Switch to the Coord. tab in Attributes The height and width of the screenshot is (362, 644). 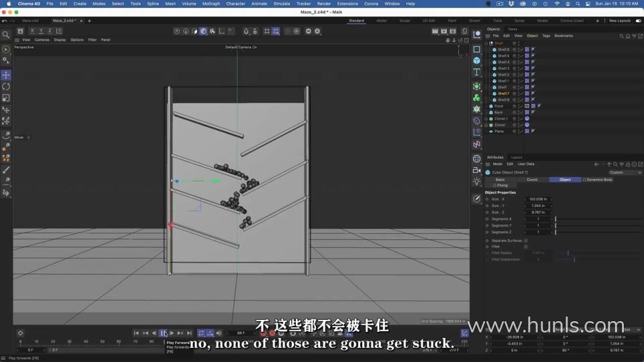pos(532,180)
